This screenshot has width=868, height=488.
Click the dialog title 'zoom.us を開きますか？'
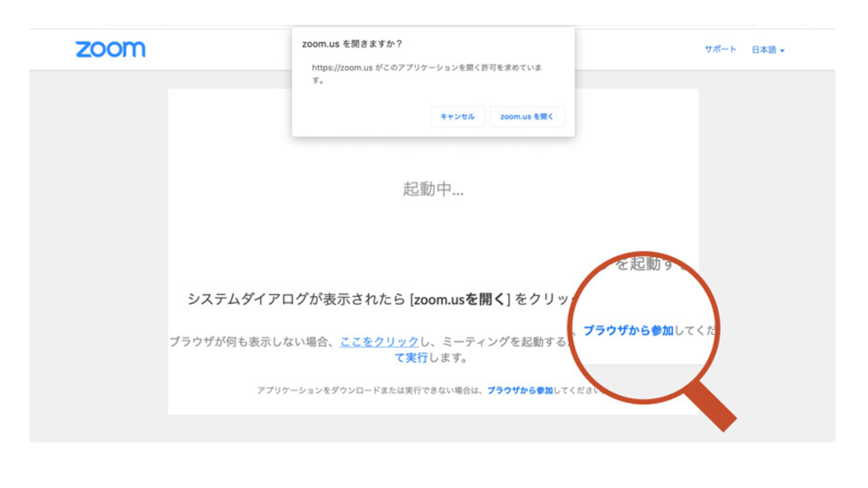[352, 44]
